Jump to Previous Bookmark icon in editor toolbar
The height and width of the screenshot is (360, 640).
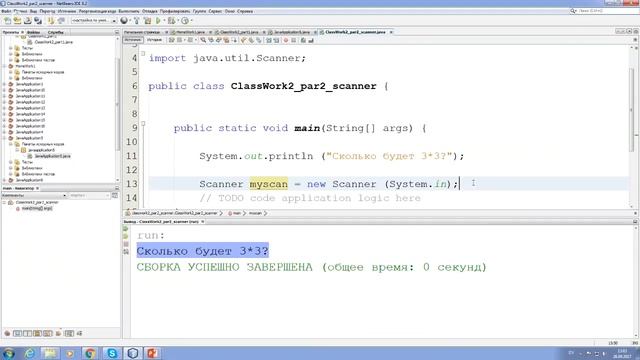243,40
